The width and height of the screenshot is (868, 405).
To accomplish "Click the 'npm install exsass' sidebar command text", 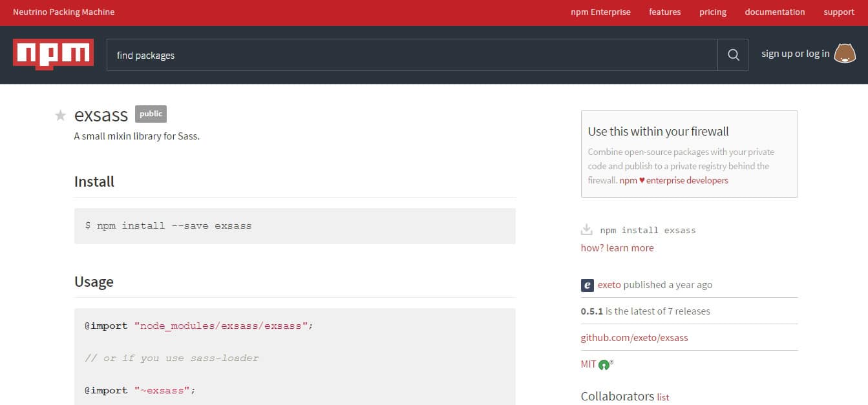I will tap(648, 230).
